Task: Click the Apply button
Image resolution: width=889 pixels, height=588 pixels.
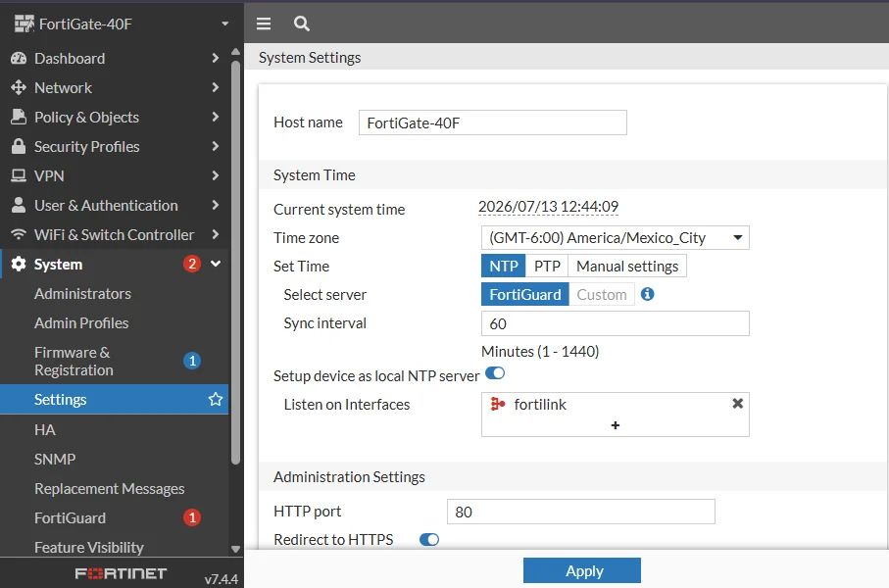Action: (x=581, y=570)
